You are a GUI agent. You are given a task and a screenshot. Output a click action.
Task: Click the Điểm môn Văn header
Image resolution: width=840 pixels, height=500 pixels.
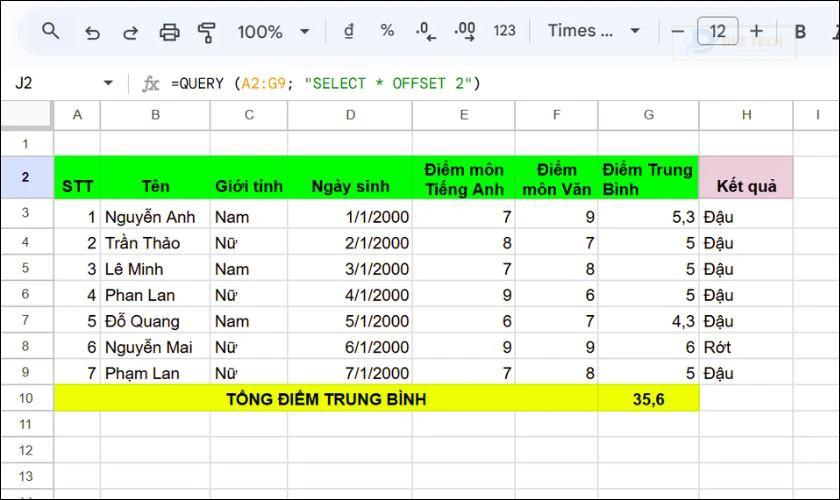(557, 178)
